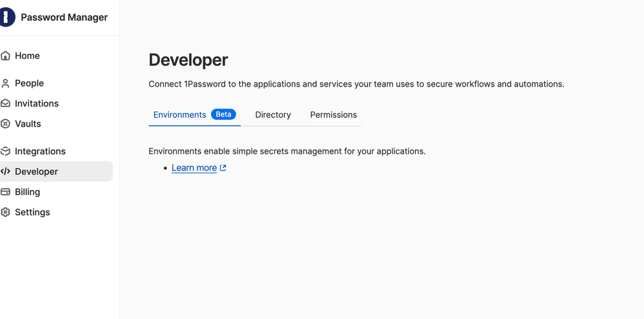
Task: Click the Invitations envelope icon
Action: 6,103
